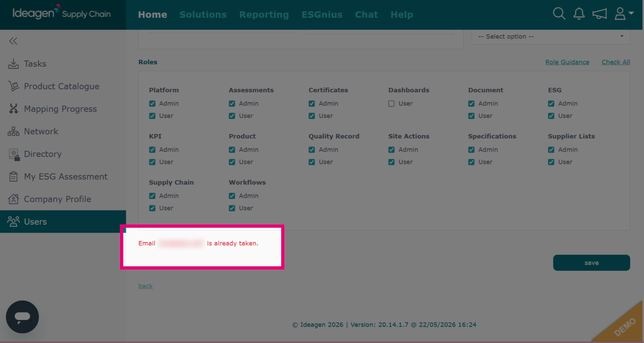Toggle Workflows User checkbox
Image resolution: width=644 pixels, height=343 pixels.
232,208
